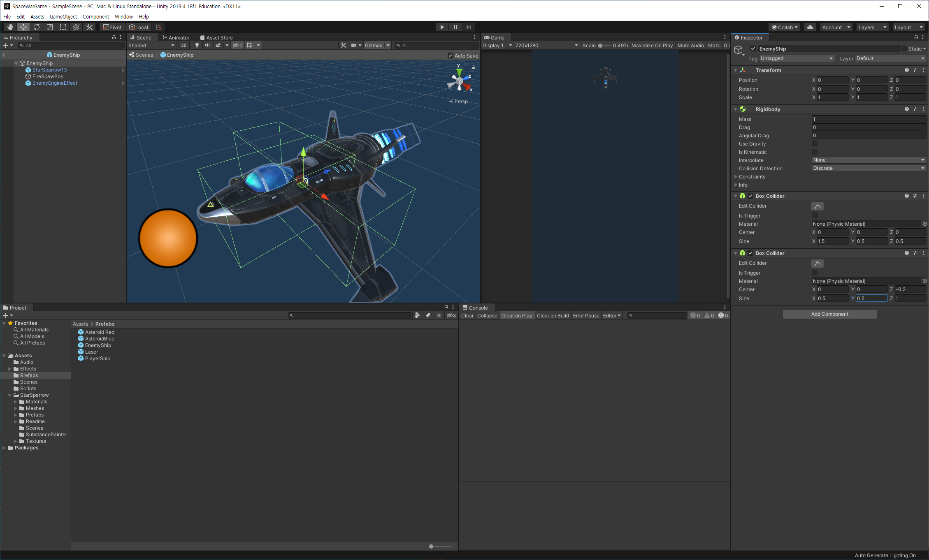Click the Pause button
The height and width of the screenshot is (560, 929).
[455, 27]
